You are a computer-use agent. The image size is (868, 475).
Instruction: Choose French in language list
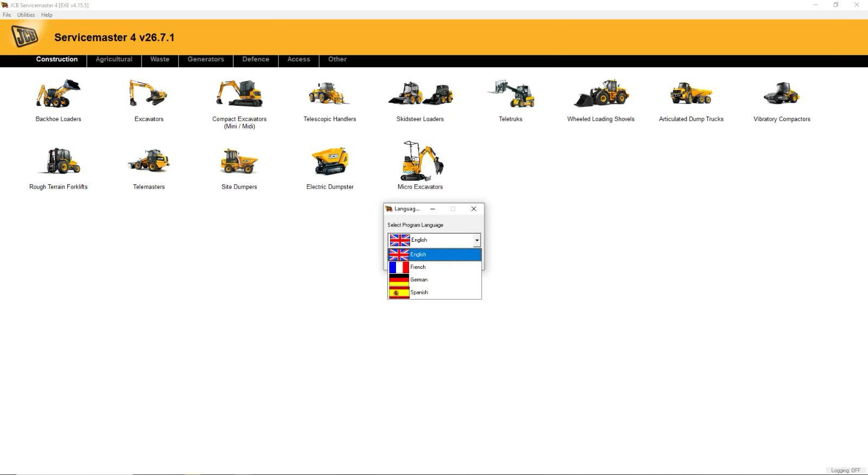click(435, 267)
